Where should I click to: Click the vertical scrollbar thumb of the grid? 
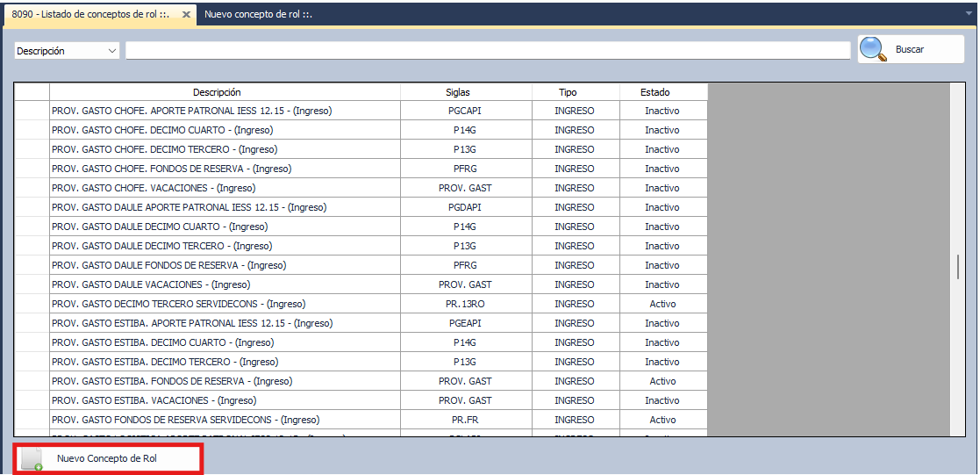(958, 267)
